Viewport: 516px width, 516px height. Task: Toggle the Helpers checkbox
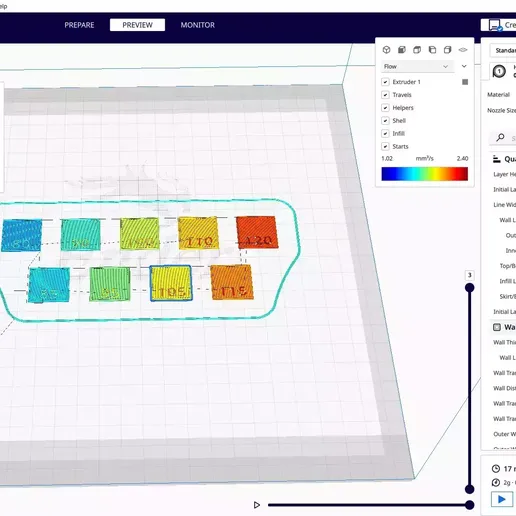[x=385, y=108]
